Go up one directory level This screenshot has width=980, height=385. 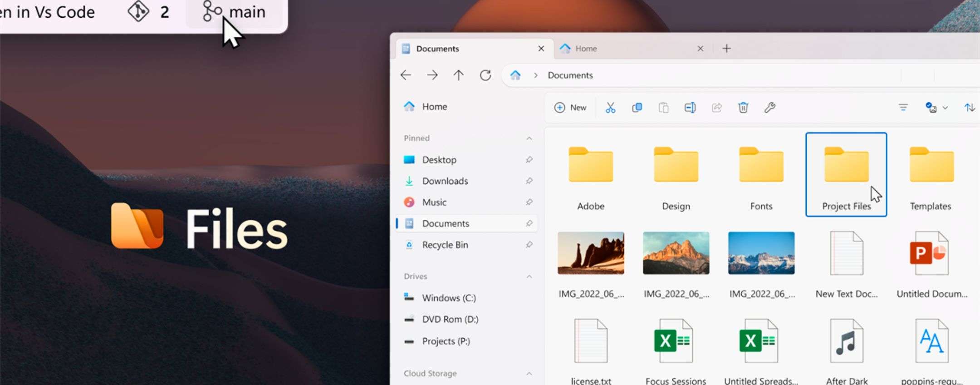click(x=458, y=75)
